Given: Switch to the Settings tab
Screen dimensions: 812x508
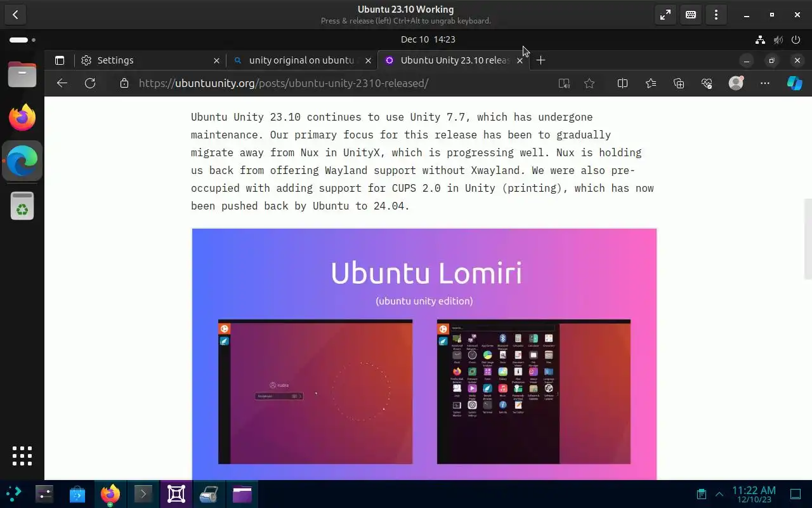Looking at the screenshot, I should pyautogui.click(x=151, y=60).
